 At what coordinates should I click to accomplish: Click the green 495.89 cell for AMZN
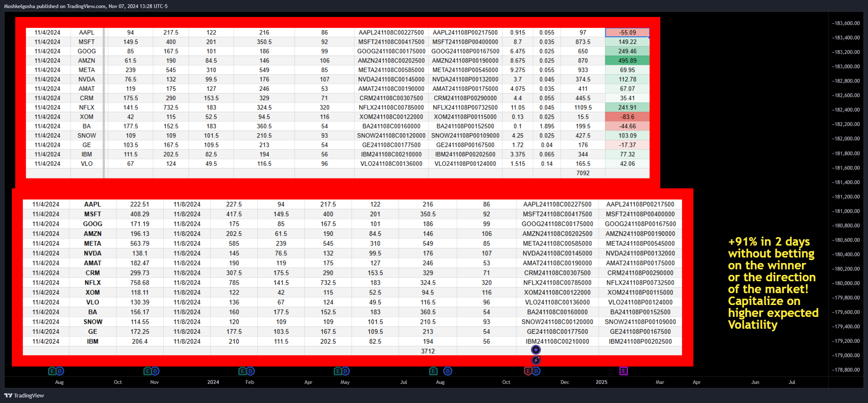click(x=627, y=61)
